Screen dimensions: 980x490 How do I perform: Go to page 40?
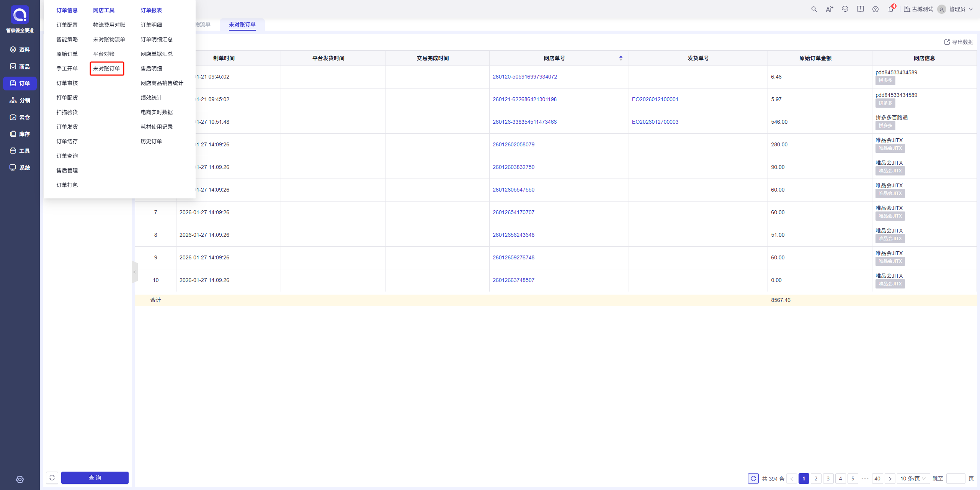[877, 479]
